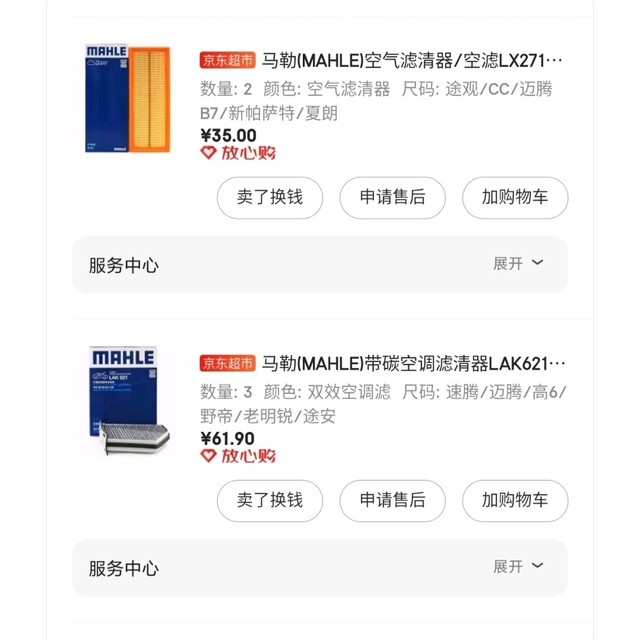640x640 pixels.
Task: Tap the ¥61.90 price of cabin filter
Action: (227, 439)
